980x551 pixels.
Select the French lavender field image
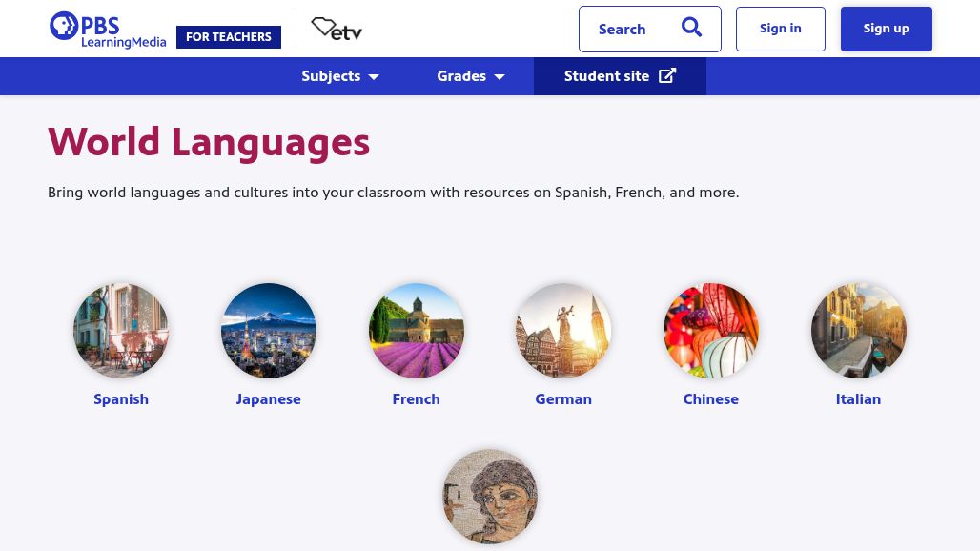417,331
